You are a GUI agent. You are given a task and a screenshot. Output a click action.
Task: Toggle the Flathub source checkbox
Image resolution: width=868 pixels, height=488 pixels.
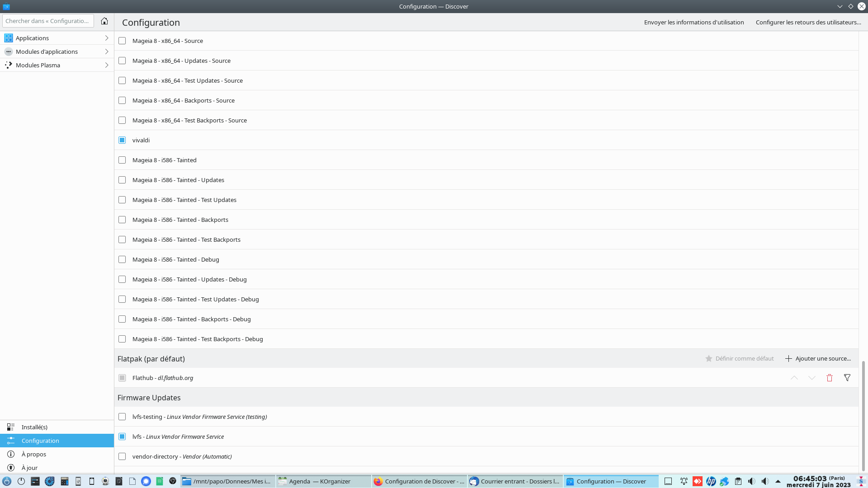122,378
